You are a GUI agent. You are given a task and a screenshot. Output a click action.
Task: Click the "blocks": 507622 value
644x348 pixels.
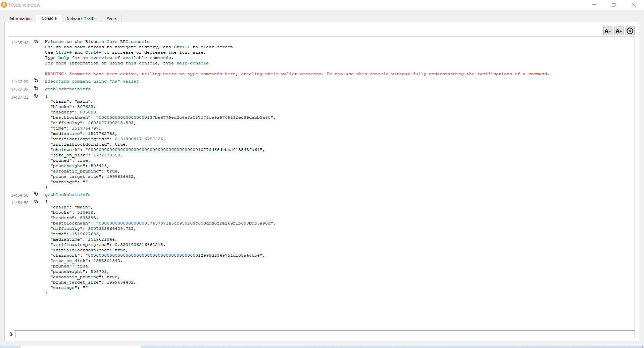[85, 107]
